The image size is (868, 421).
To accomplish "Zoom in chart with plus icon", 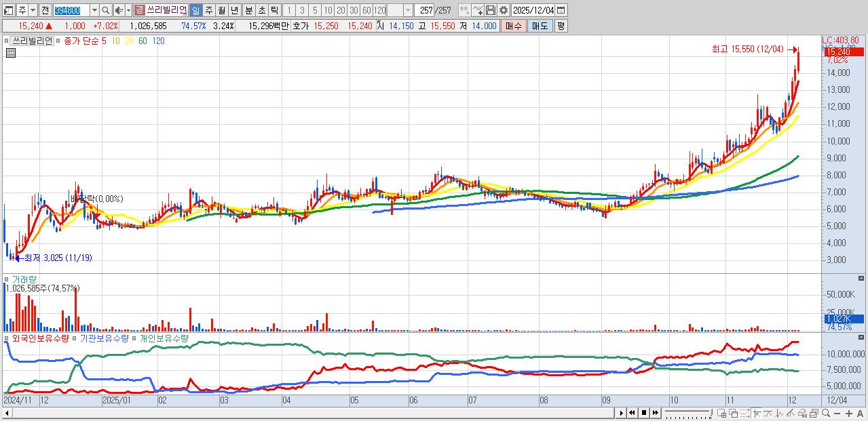I will pyautogui.click(x=849, y=414).
